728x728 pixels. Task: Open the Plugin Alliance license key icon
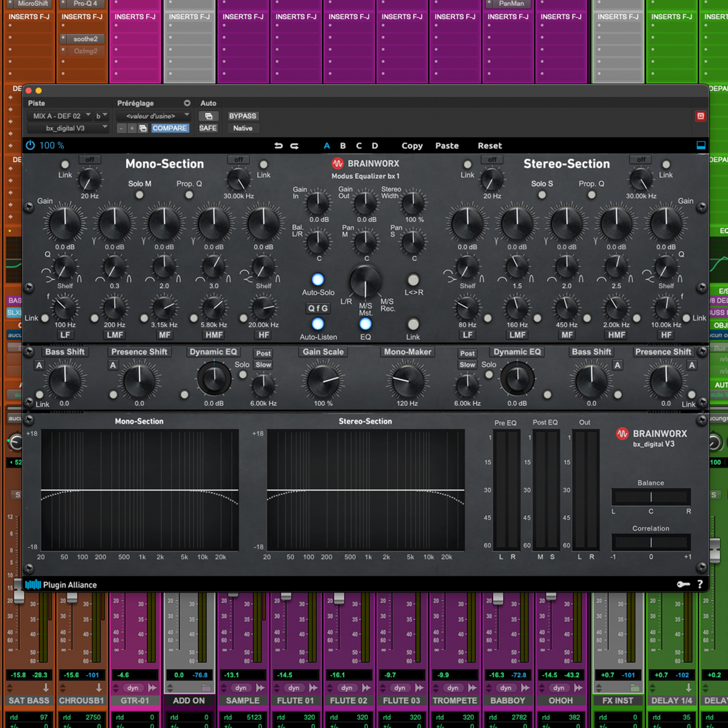pyautogui.click(x=683, y=584)
